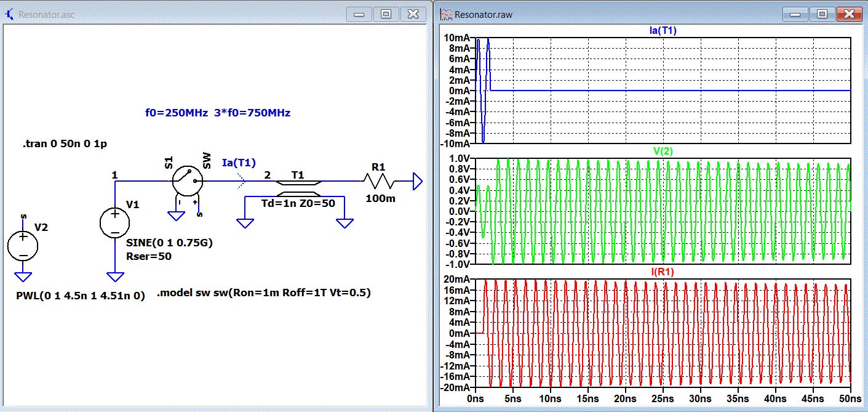The width and height of the screenshot is (868, 412).
Task: Click the R1 resistor symbol
Action: (x=378, y=181)
